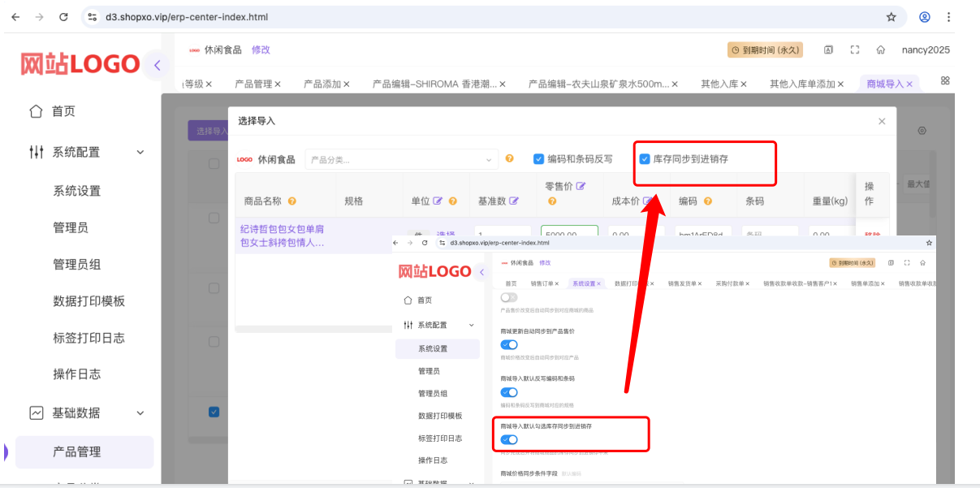This screenshot has width=980, height=488.
Task: Click the home icon in top header
Action: coord(880,50)
